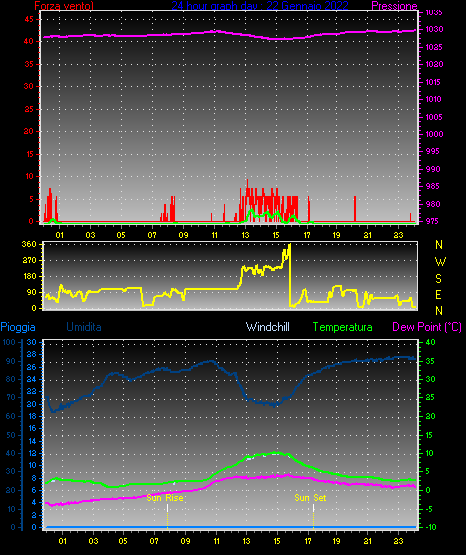Click the 45 wind speed axis value
This screenshot has width=466, height=555.
point(29,19)
